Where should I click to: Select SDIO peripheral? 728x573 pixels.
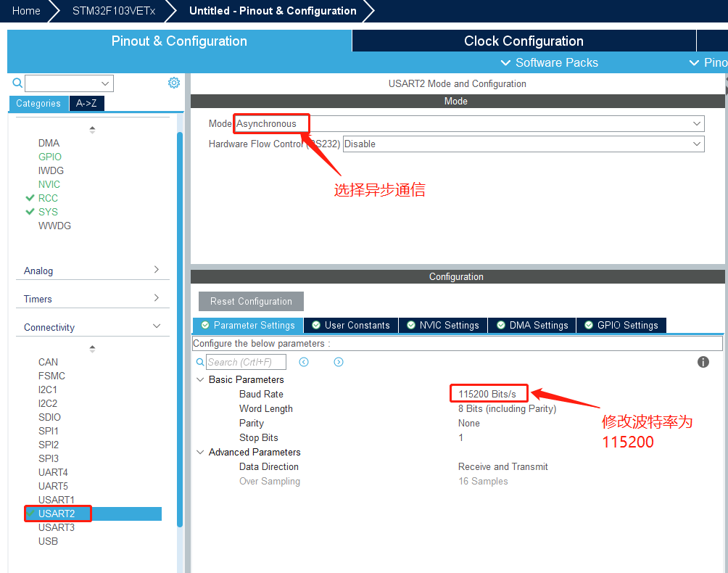50,417
